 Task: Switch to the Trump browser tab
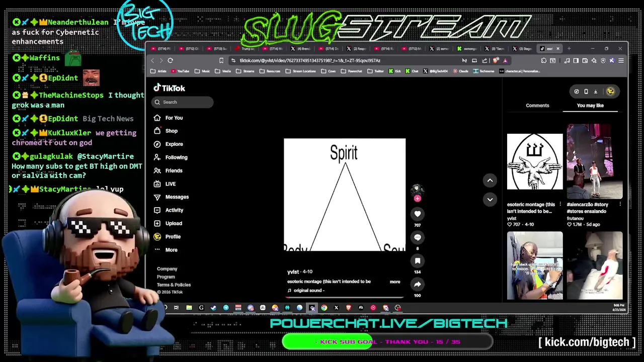click(x=245, y=49)
